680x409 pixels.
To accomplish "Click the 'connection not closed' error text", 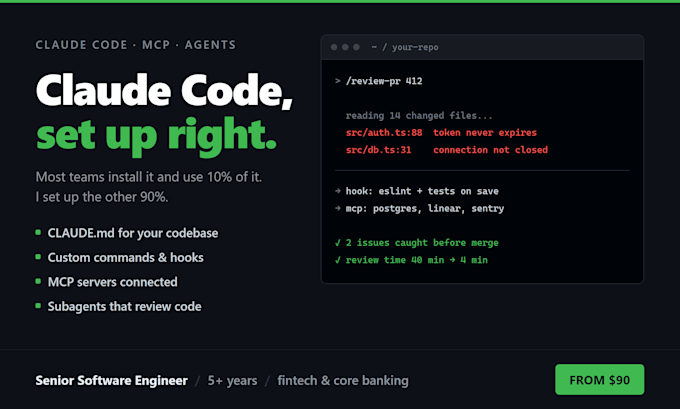I will coord(490,150).
